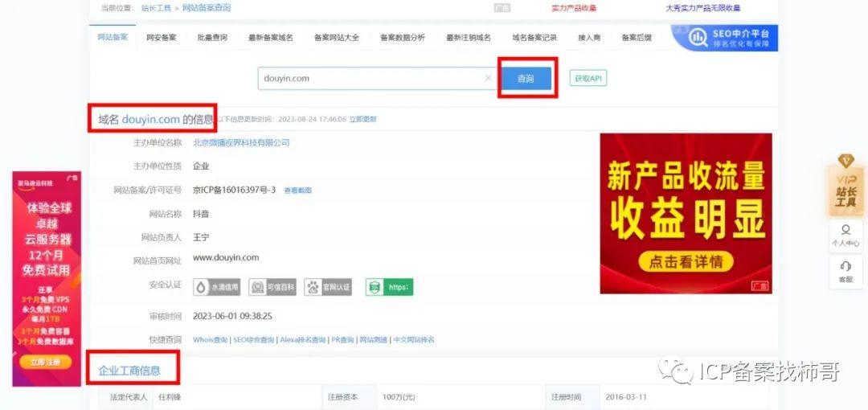The width and height of the screenshot is (868, 410).
Task: Open the 网站备案查询 breadcrumb link
Action: 207,8
